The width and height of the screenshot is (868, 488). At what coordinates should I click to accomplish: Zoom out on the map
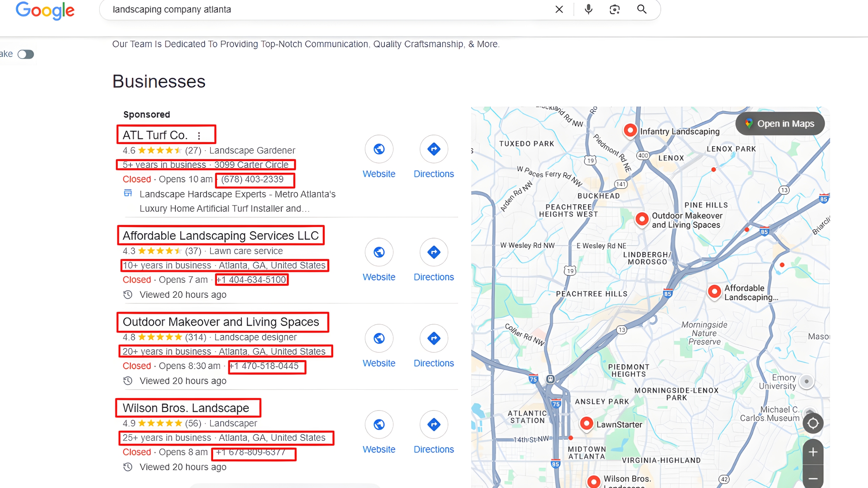pos(813,479)
